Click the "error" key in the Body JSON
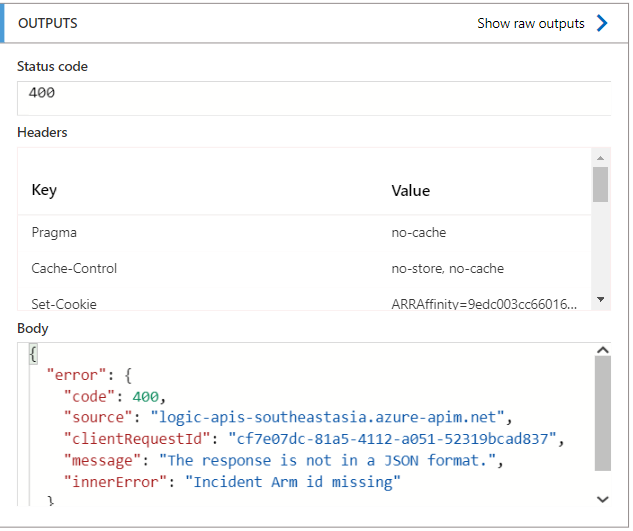 coord(76,375)
